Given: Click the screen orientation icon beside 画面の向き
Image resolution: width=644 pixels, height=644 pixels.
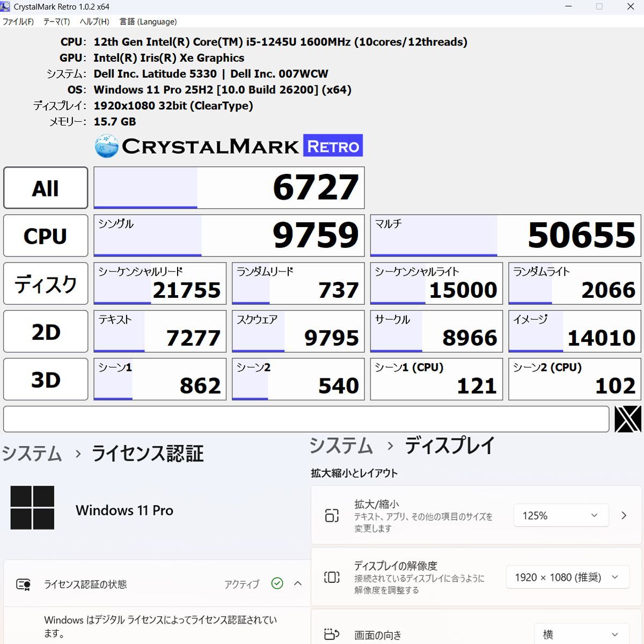Looking at the screenshot, I should 332,635.
